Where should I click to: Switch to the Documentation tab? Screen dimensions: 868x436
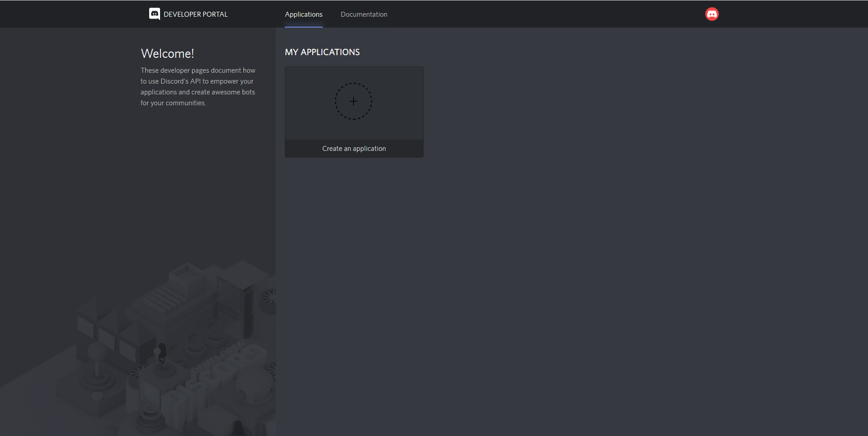coord(363,14)
